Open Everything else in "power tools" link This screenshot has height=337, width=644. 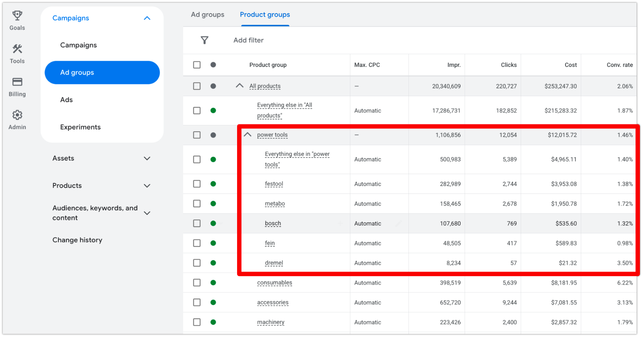(x=297, y=159)
